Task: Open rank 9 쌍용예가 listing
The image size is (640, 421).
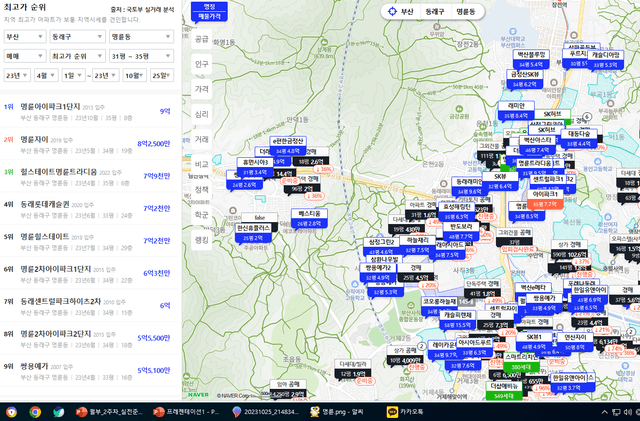Action: [x=90, y=371]
